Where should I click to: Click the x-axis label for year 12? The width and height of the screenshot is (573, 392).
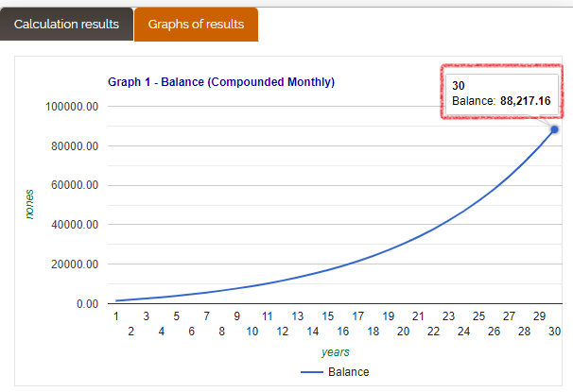(282, 332)
